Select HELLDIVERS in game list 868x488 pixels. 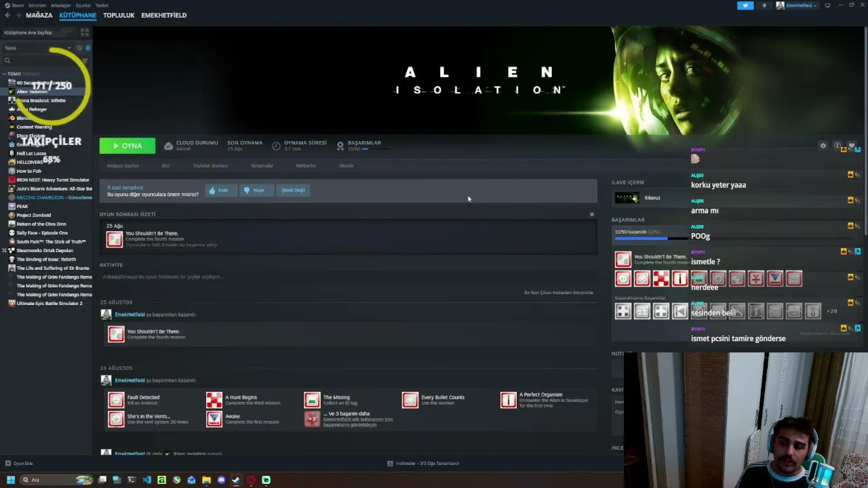coord(30,162)
